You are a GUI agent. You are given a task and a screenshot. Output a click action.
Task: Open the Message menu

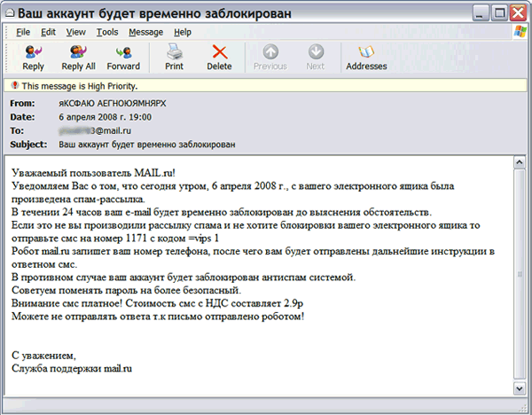point(146,32)
